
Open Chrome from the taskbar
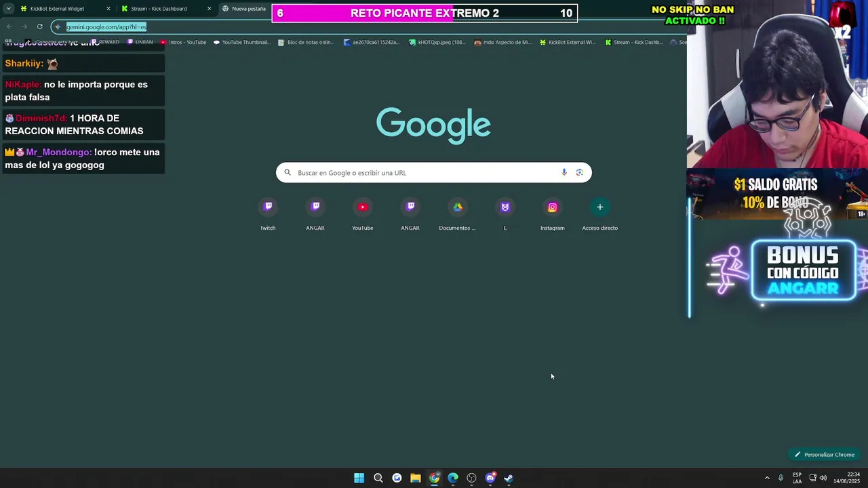(x=434, y=478)
